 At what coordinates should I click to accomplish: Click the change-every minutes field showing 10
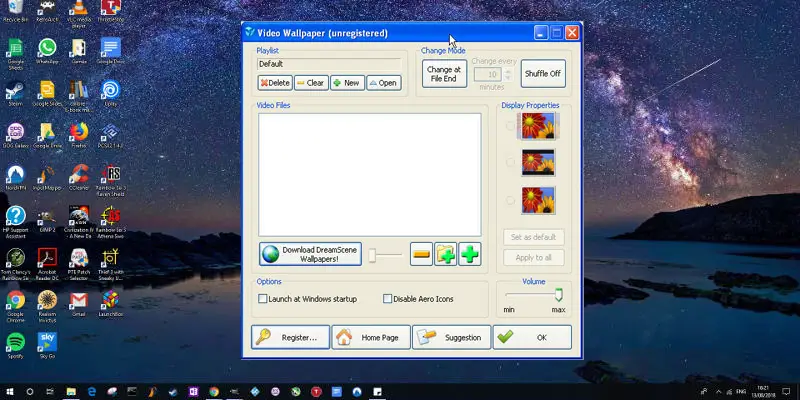tap(488, 74)
